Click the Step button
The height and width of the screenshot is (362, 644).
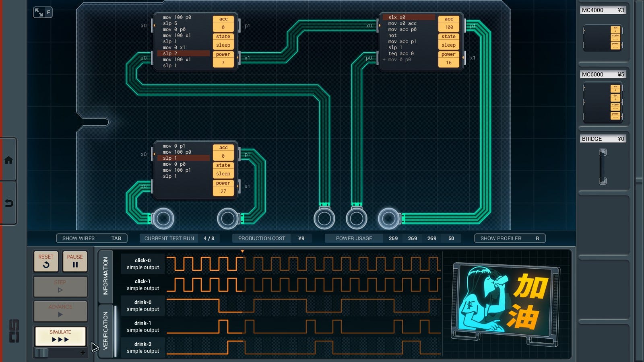coord(60,286)
